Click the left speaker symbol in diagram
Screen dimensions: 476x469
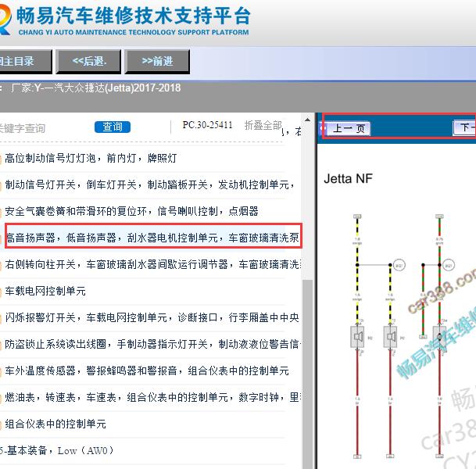coord(358,337)
